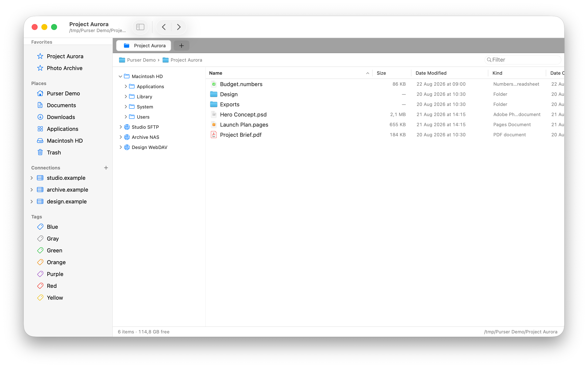588x368 pixels.
Task: Expand design.example connection
Action: (32, 202)
